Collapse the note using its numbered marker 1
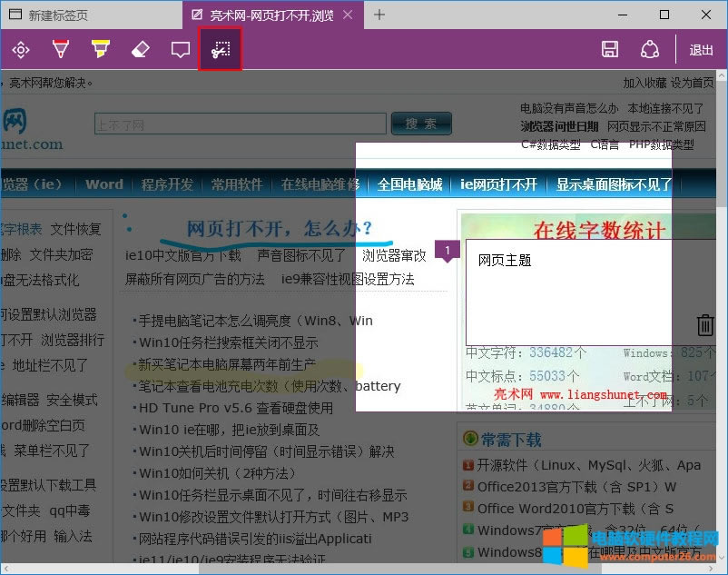This screenshot has height=575, width=728. click(447, 247)
